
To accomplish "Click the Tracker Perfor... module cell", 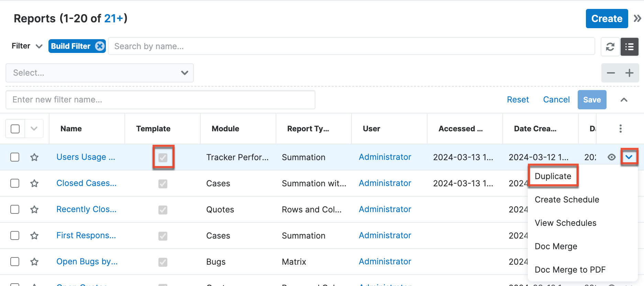I will [x=237, y=157].
